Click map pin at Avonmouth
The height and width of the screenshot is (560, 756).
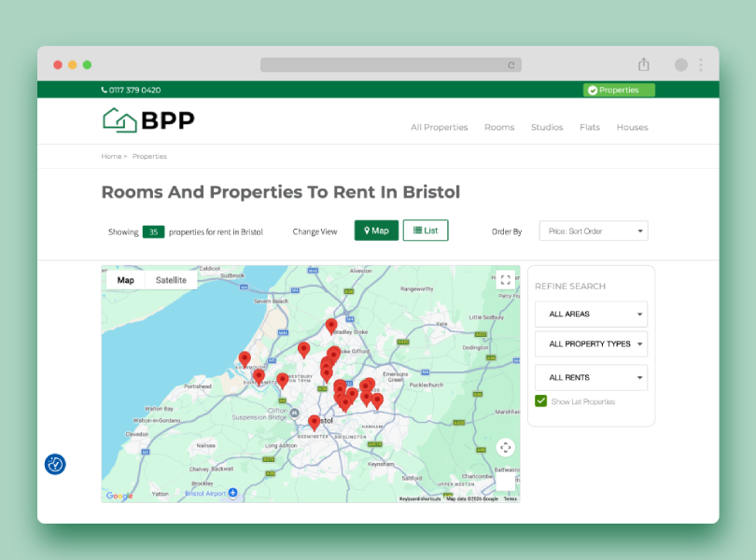(245, 359)
